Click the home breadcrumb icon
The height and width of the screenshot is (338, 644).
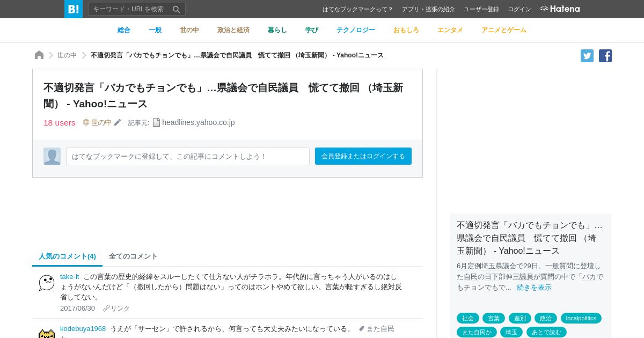tap(39, 55)
